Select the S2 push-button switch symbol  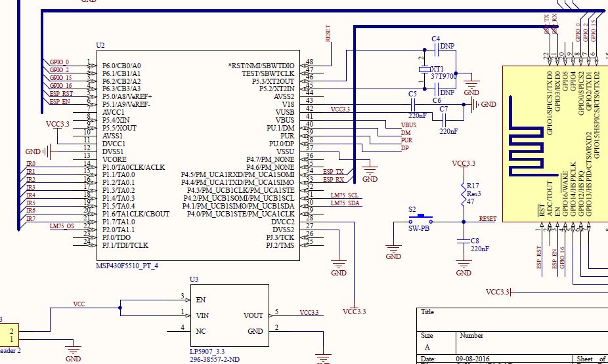[x=421, y=219]
